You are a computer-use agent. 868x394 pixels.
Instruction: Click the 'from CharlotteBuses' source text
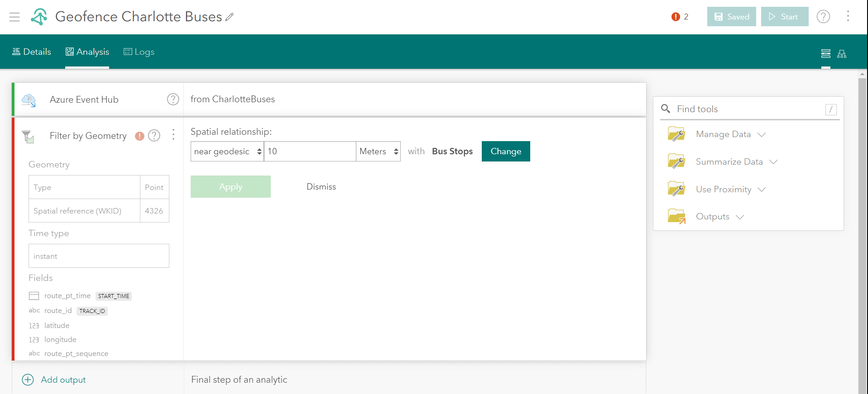tap(233, 99)
